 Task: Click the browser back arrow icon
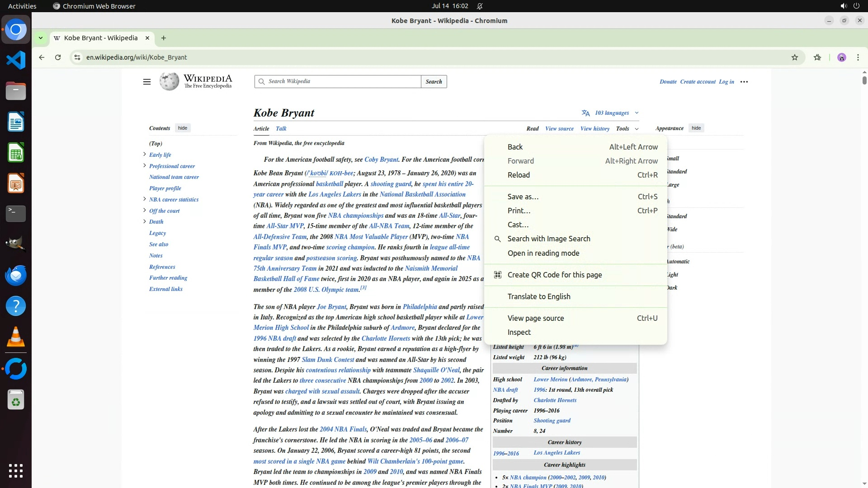(42, 57)
